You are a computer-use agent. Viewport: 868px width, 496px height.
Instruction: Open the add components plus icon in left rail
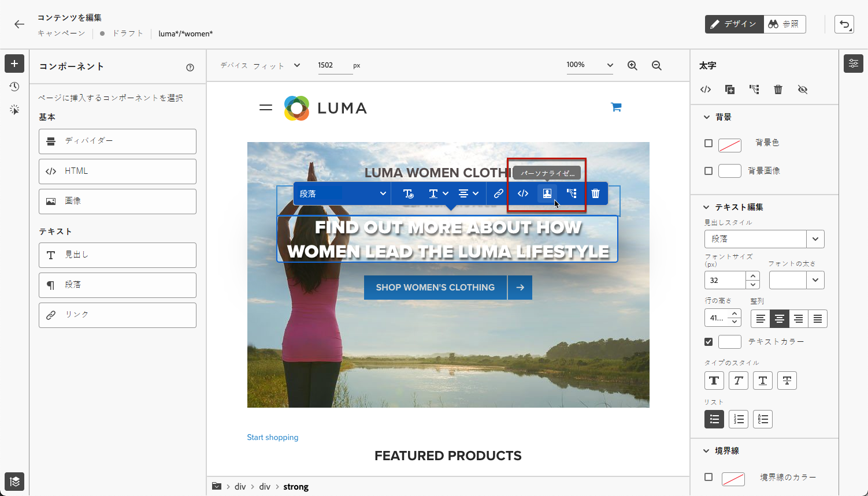pos(14,64)
